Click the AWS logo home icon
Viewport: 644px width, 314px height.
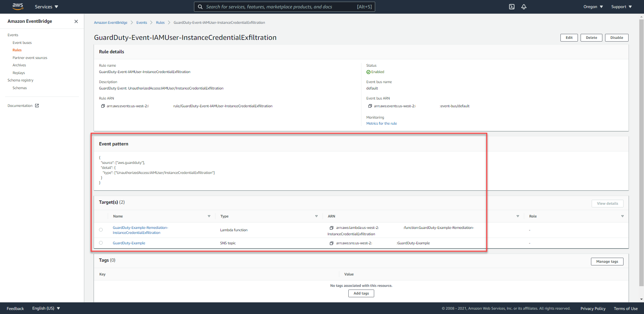[x=17, y=7]
